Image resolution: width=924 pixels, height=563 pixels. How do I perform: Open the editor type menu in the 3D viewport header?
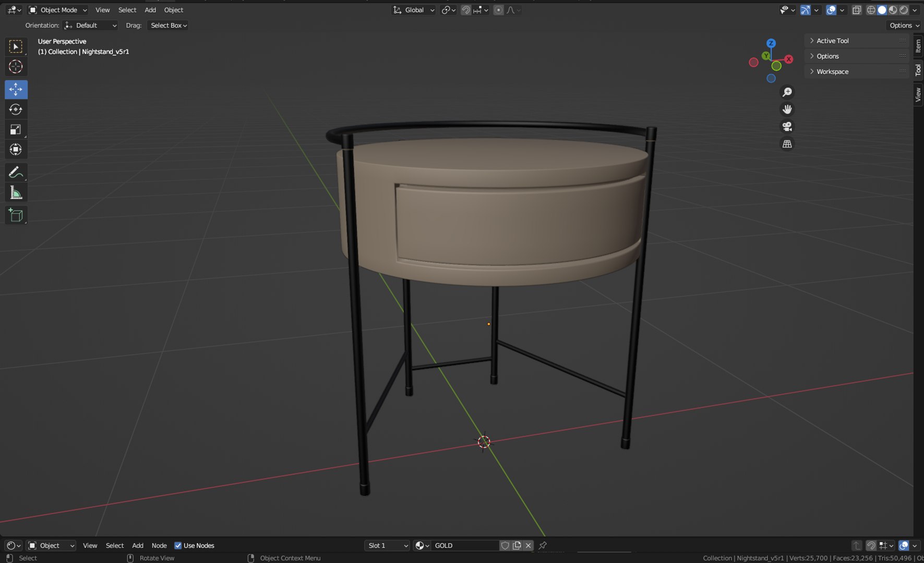point(14,10)
